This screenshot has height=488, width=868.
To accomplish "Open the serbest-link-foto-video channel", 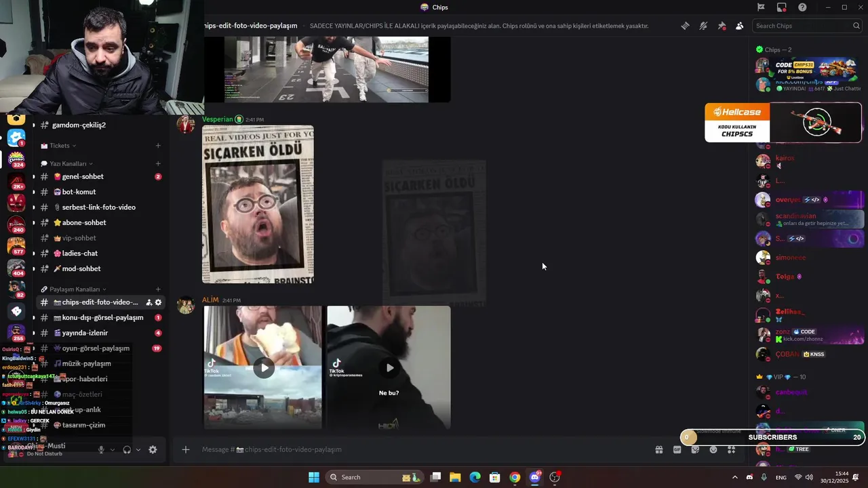I will tap(100, 207).
